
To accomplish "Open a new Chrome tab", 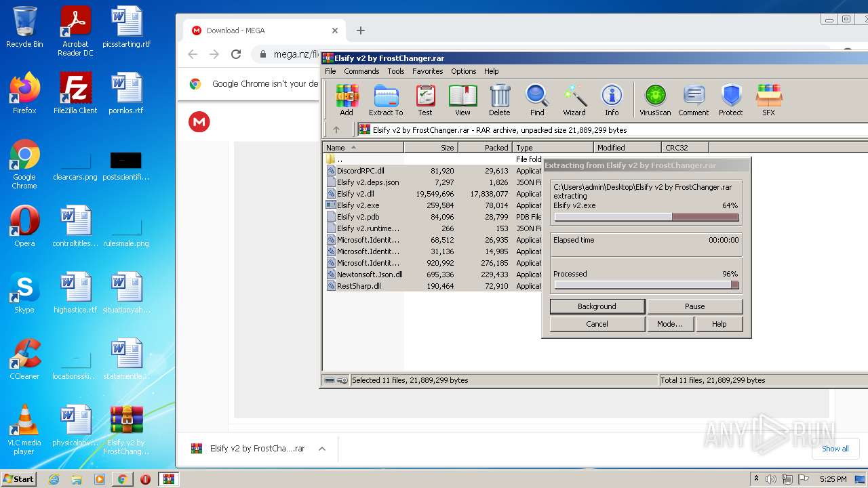I will pyautogui.click(x=361, y=30).
